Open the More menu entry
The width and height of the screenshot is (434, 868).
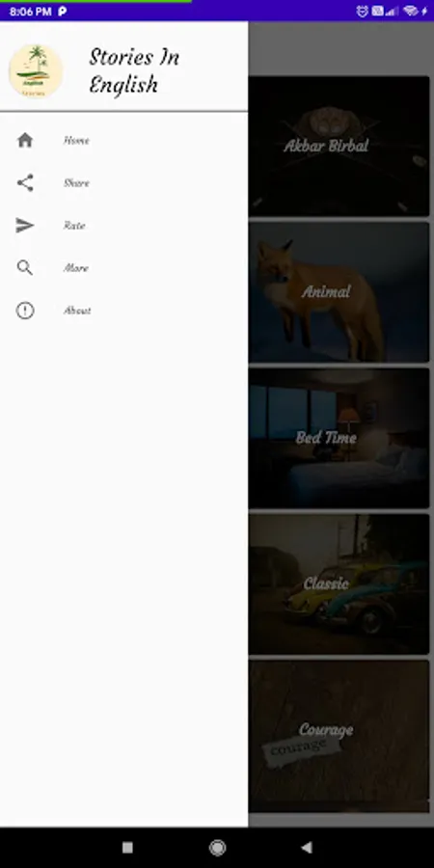click(124, 268)
